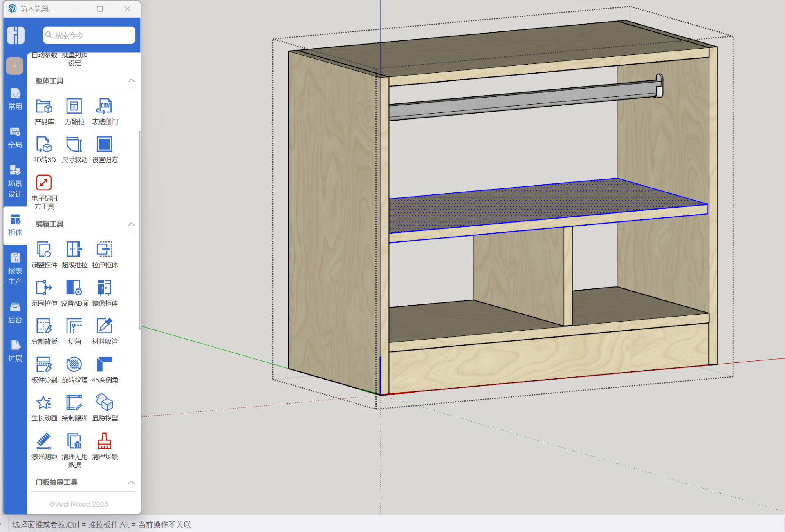Switch to the 报表生产 sidebar tab
The height and width of the screenshot is (532, 785).
coord(15,268)
